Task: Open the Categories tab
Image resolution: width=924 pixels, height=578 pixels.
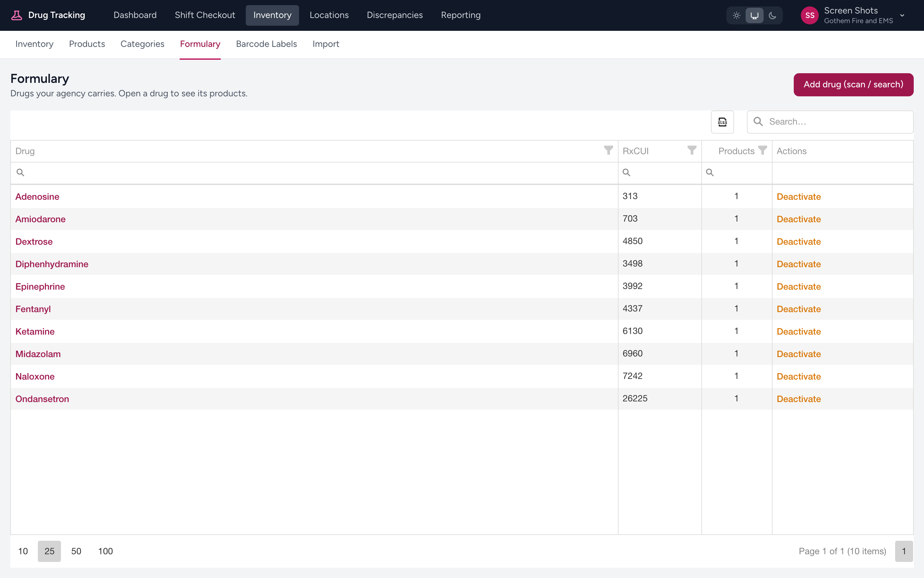Action: pyautogui.click(x=142, y=44)
